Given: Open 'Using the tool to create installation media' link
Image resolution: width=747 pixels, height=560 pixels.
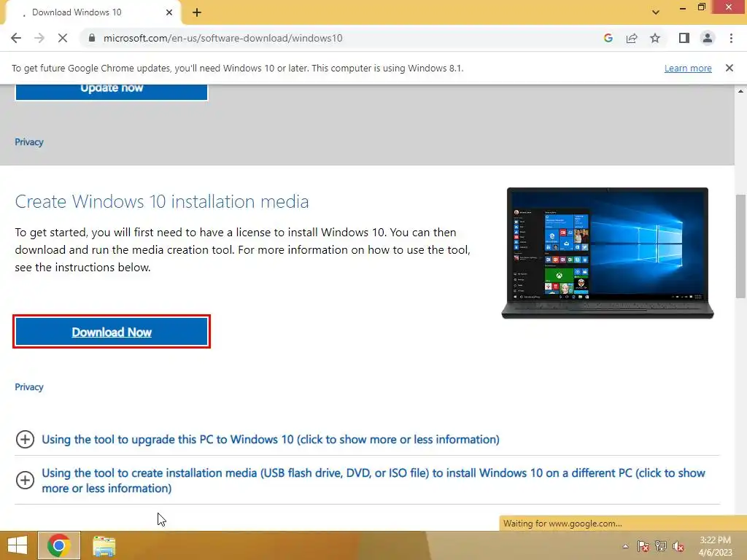Looking at the screenshot, I should point(373,481).
